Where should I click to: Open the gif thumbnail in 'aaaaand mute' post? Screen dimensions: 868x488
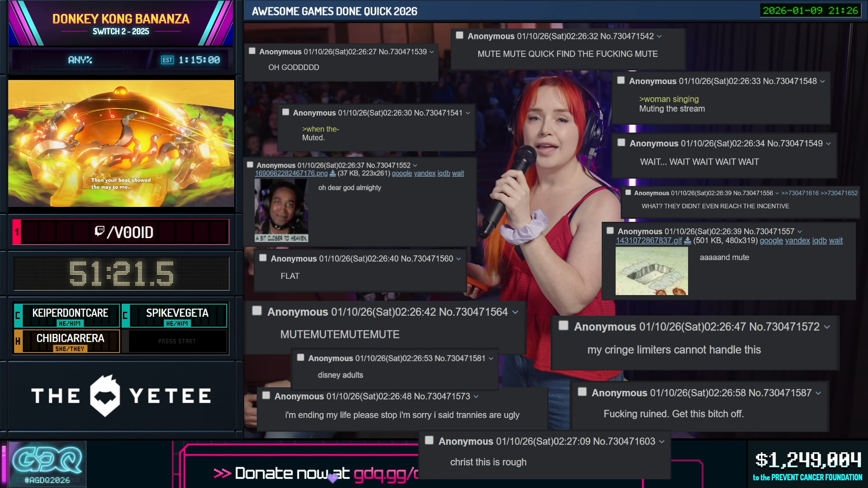click(x=651, y=271)
